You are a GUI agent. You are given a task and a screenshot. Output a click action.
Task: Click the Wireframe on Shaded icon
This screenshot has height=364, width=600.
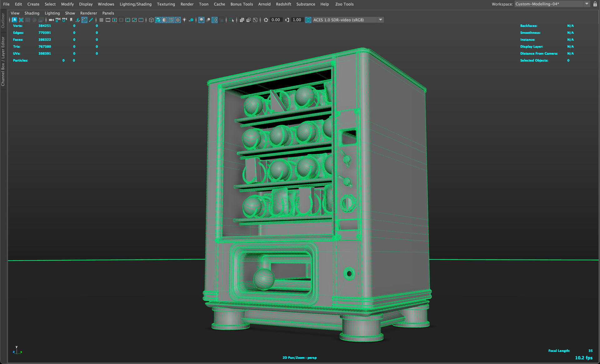coord(171,20)
